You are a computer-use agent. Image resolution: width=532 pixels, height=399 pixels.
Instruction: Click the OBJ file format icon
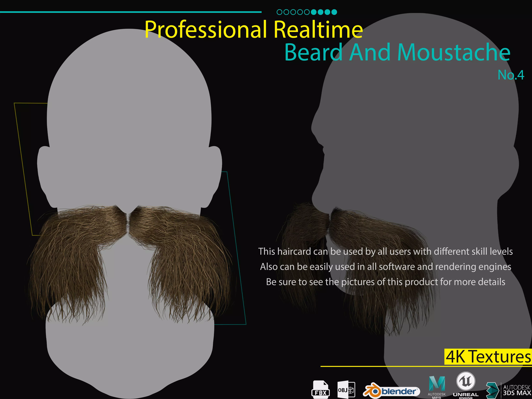(346, 390)
